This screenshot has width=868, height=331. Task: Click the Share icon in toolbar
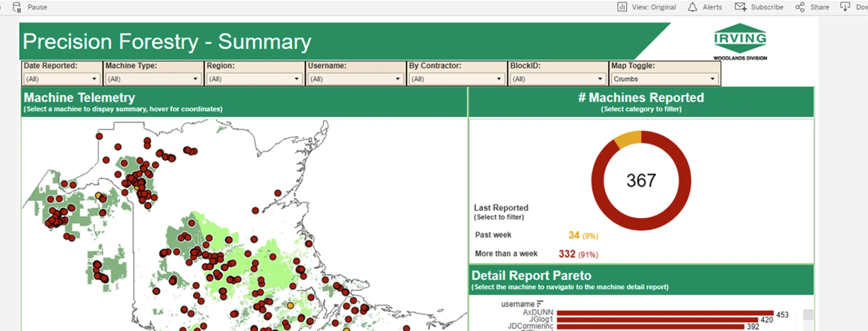[x=800, y=7]
